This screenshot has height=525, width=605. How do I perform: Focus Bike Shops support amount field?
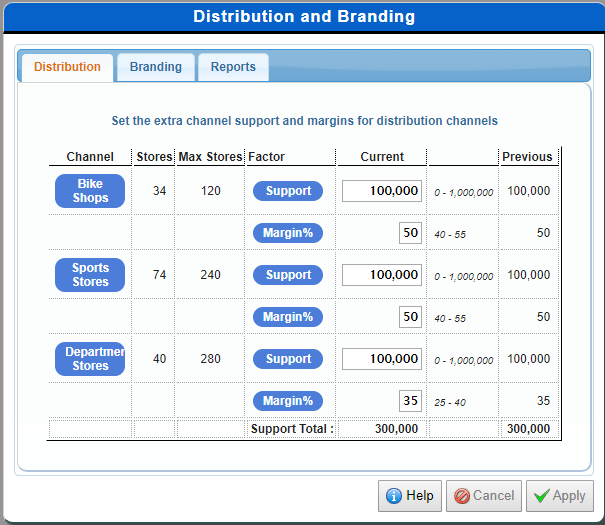(x=382, y=191)
